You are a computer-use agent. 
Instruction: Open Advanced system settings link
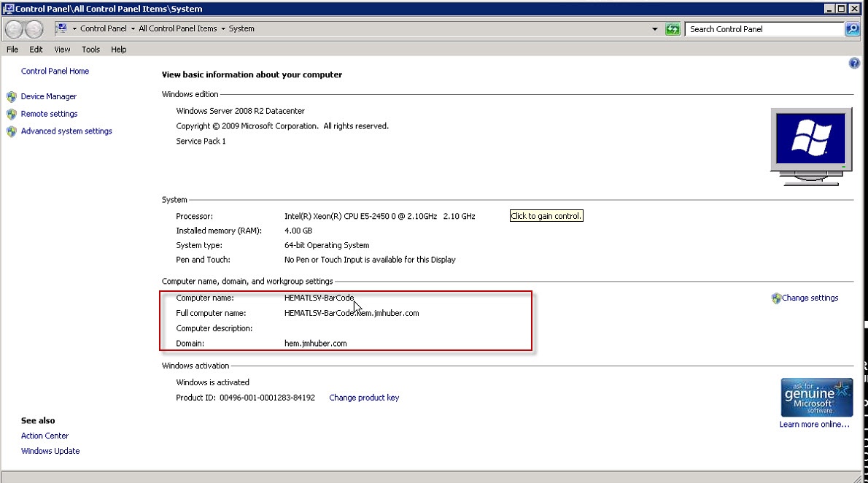click(x=66, y=131)
